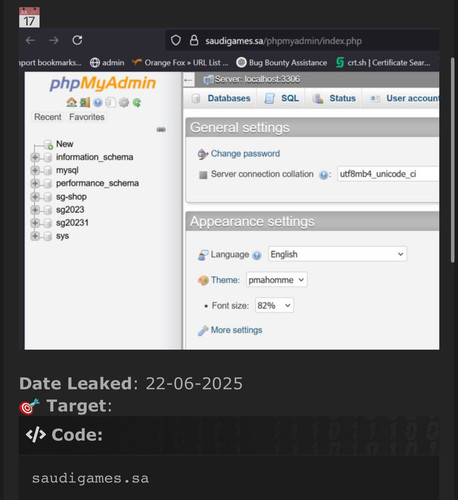Open the admin bookmark
The image size is (458, 500).
coord(107,63)
